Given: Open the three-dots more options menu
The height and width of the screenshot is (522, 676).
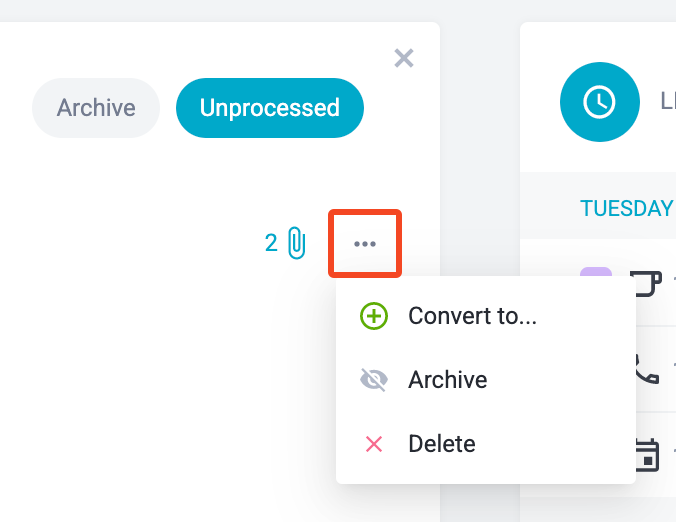Looking at the screenshot, I should [x=365, y=244].
